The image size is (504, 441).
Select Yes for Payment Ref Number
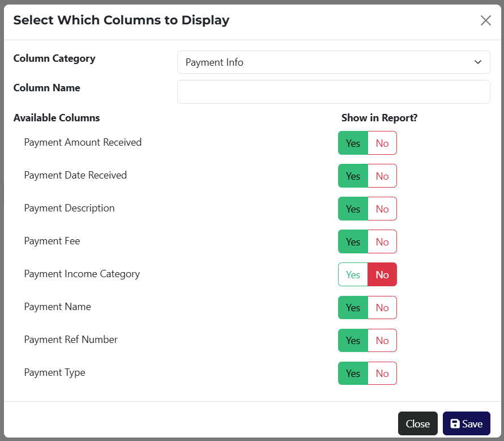(x=353, y=340)
